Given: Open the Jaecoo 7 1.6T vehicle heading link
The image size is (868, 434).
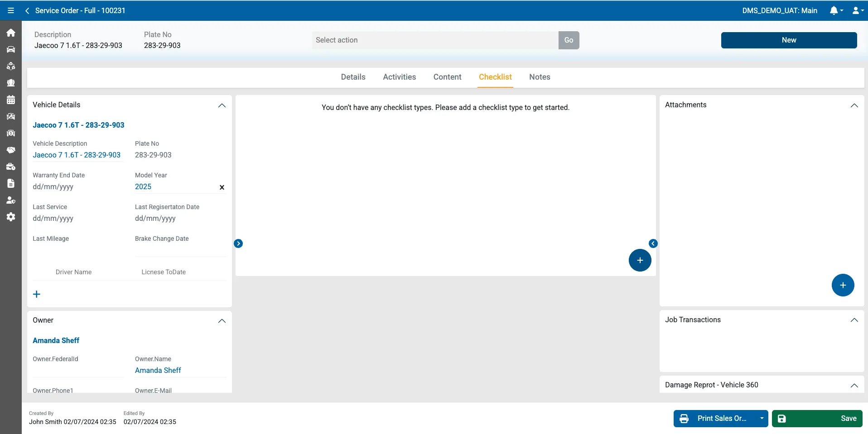Looking at the screenshot, I should click(78, 125).
